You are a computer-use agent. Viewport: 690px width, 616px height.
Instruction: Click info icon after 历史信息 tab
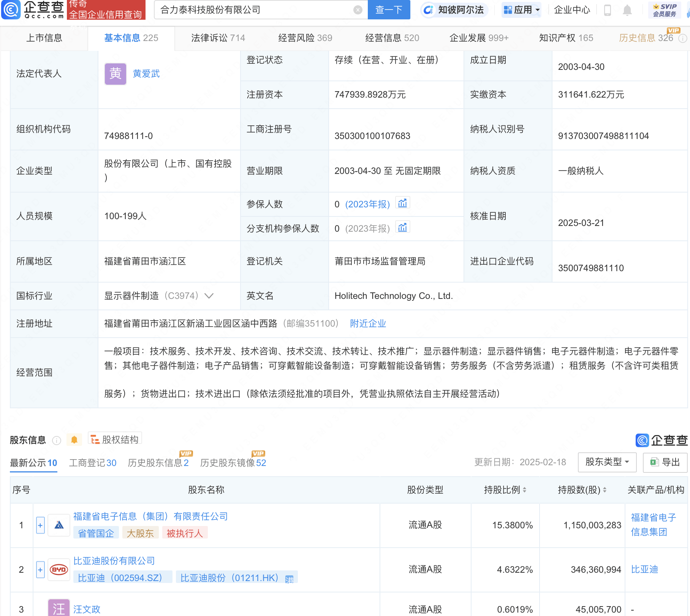(x=683, y=38)
